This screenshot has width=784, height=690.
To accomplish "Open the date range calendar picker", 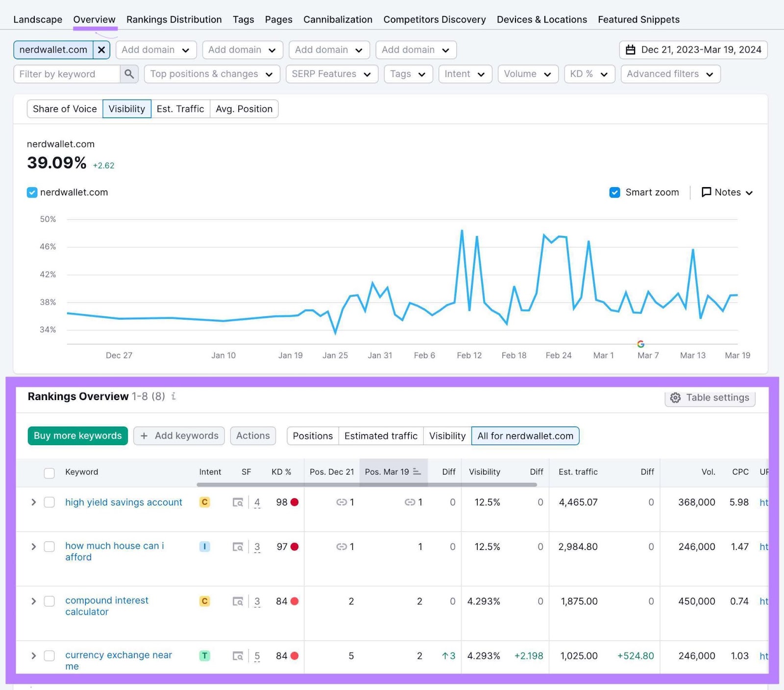I will (693, 50).
